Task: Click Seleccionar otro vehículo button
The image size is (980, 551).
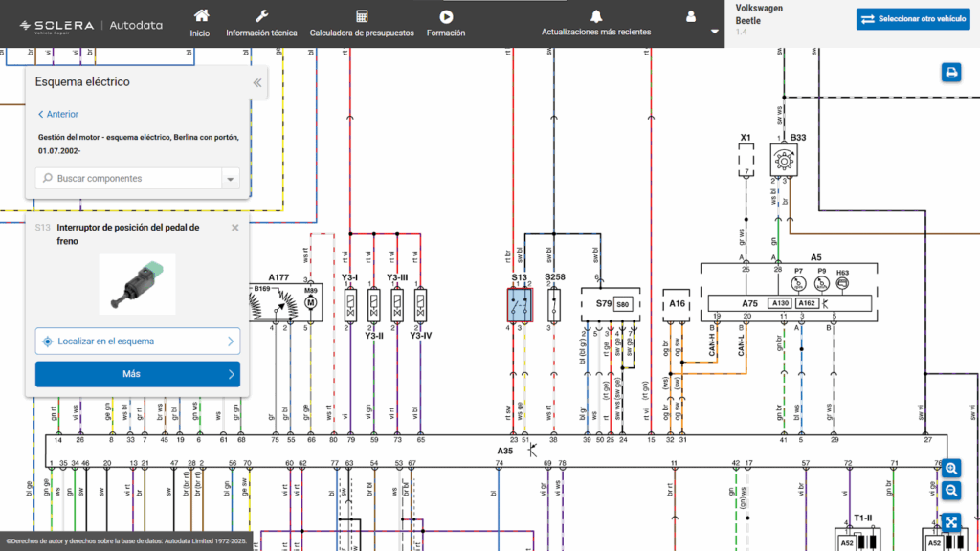Action: pos(913,19)
